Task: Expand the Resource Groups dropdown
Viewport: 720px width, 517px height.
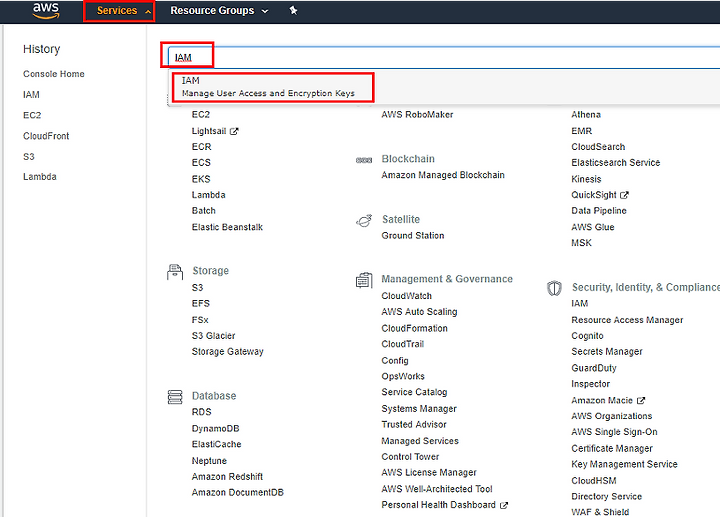Action: (219, 11)
